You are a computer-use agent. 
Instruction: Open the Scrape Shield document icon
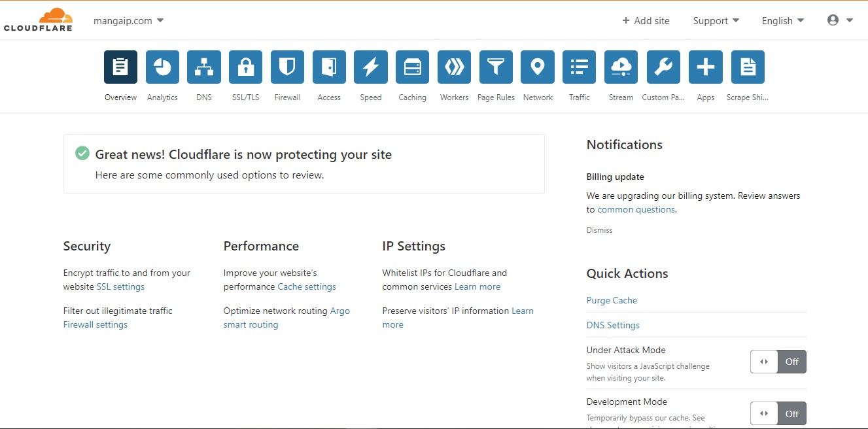click(748, 67)
